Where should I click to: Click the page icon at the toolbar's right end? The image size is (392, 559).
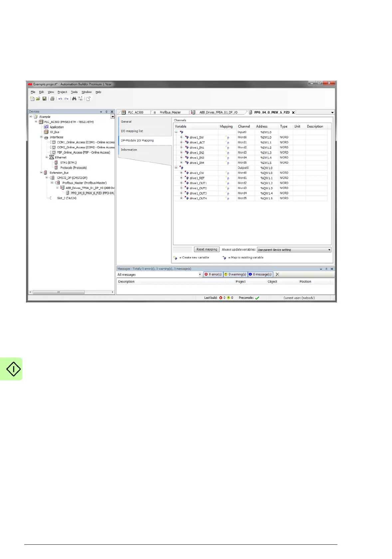[x=88, y=99]
